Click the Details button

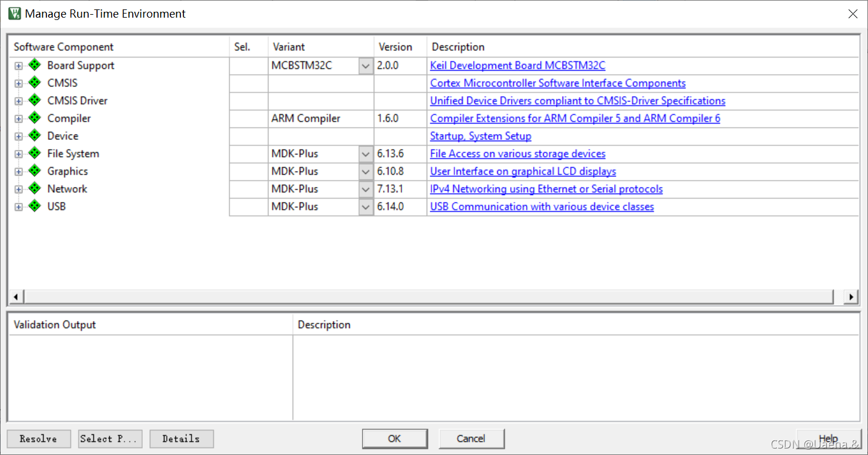(x=182, y=439)
